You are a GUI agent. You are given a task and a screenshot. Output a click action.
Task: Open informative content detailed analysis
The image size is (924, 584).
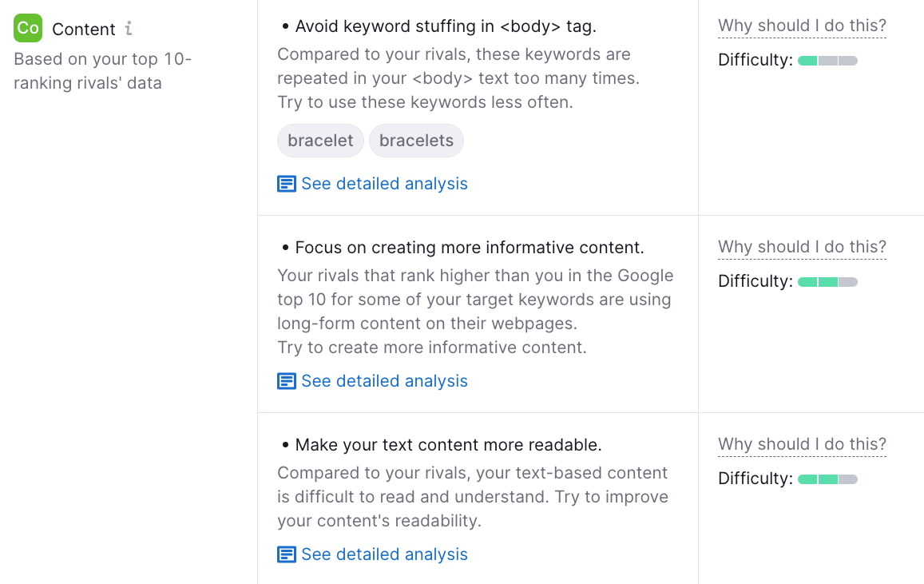pos(384,380)
